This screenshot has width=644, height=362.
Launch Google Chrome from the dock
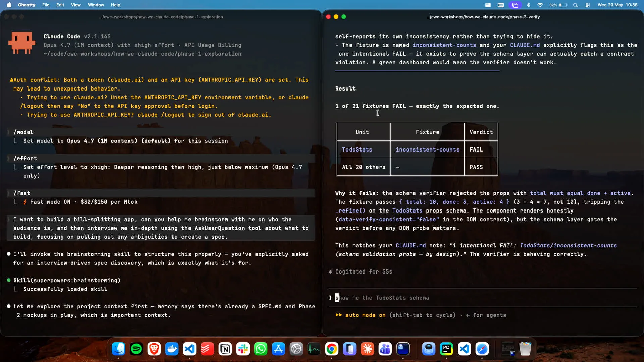pos(332,349)
